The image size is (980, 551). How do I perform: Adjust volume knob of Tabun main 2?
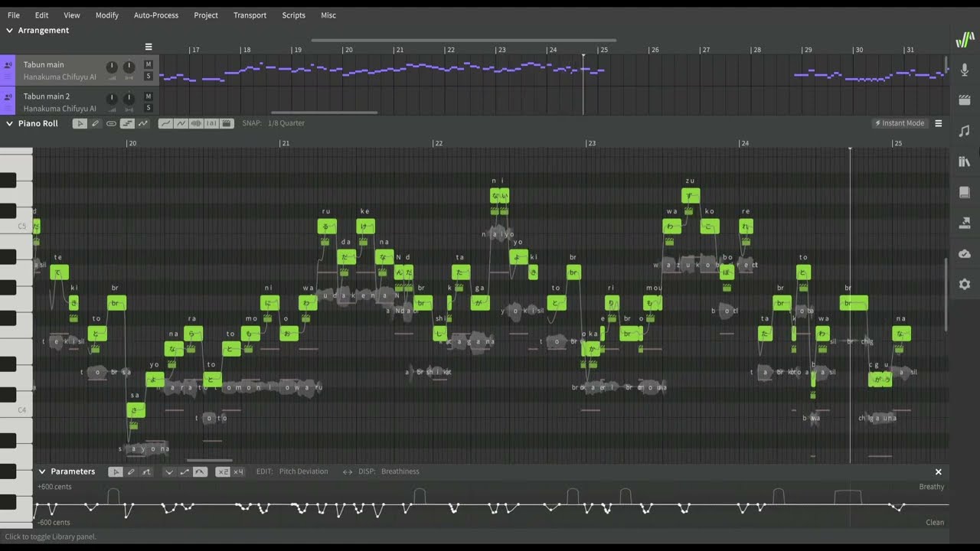click(112, 99)
